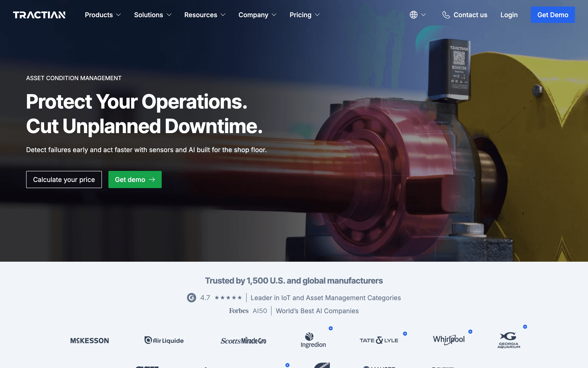Image resolution: width=588 pixels, height=368 pixels.
Task: Expand the Products dropdown chevron
Action: 119,15
